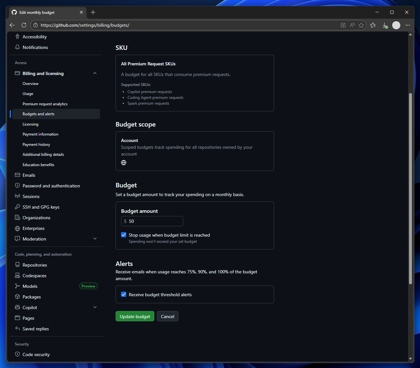Image resolution: width=420 pixels, height=368 pixels.
Task: Open a new browser tab
Action: (x=93, y=12)
